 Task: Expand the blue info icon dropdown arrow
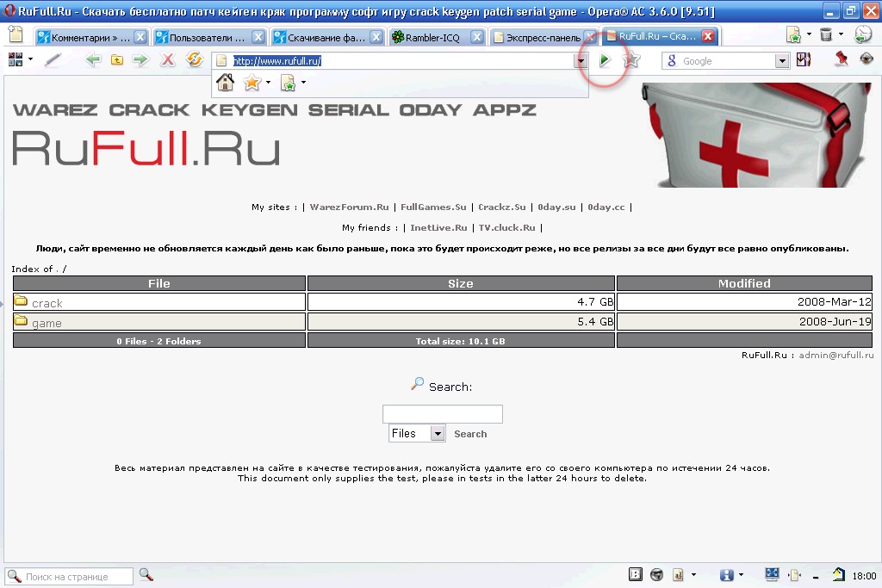coord(741,574)
